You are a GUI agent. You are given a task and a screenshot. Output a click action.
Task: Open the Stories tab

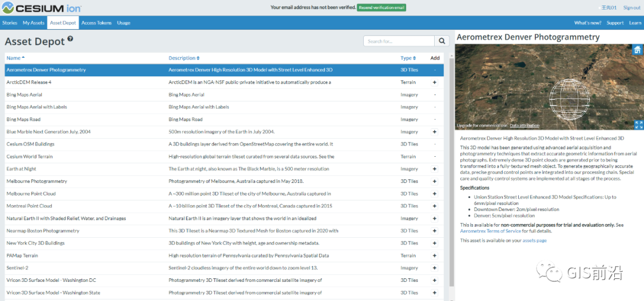(10, 23)
